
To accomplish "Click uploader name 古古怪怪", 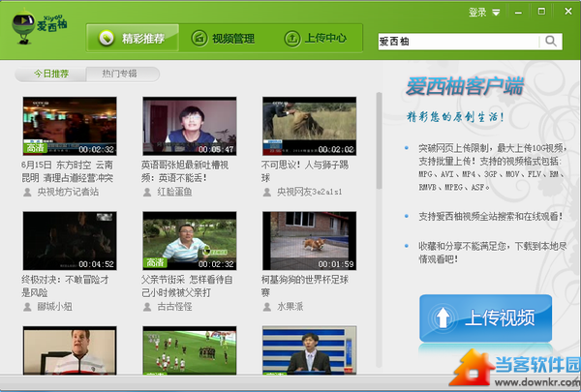I will click(174, 307).
